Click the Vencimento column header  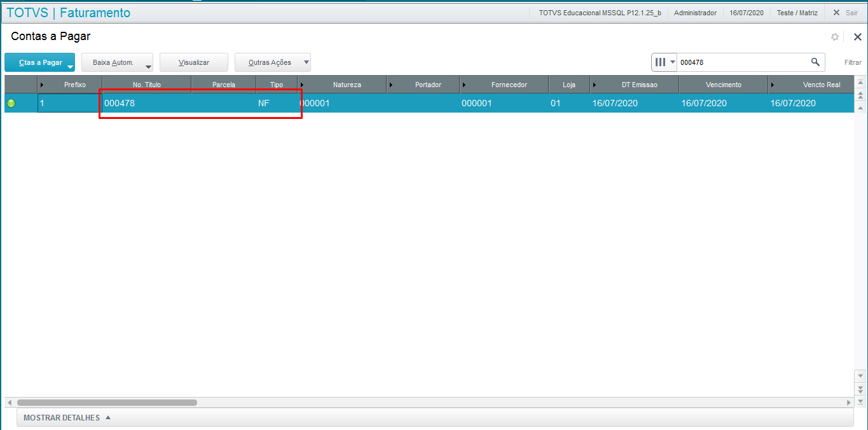tap(724, 85)
